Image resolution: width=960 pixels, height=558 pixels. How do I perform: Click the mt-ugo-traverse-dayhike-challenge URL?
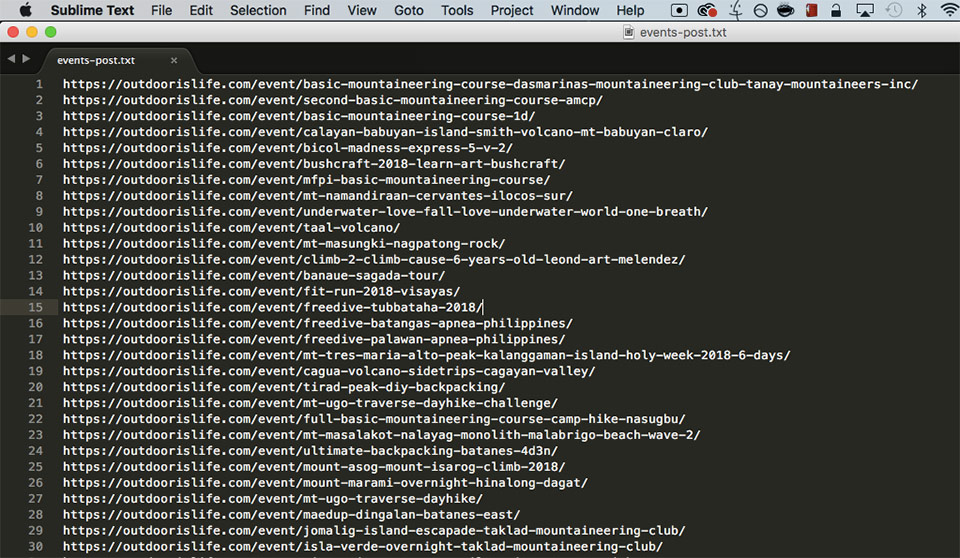click(310, 402)
